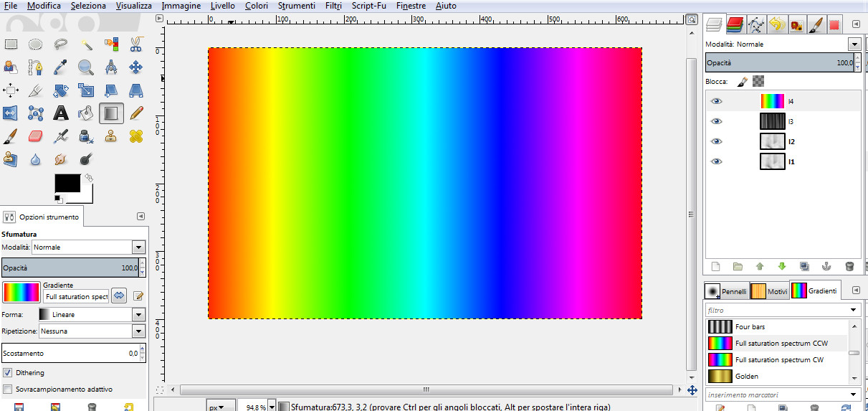Image resolution: width=868 pixels, height=411 pixels.
Task: Select the Airbrush tool
Action: 61,136
